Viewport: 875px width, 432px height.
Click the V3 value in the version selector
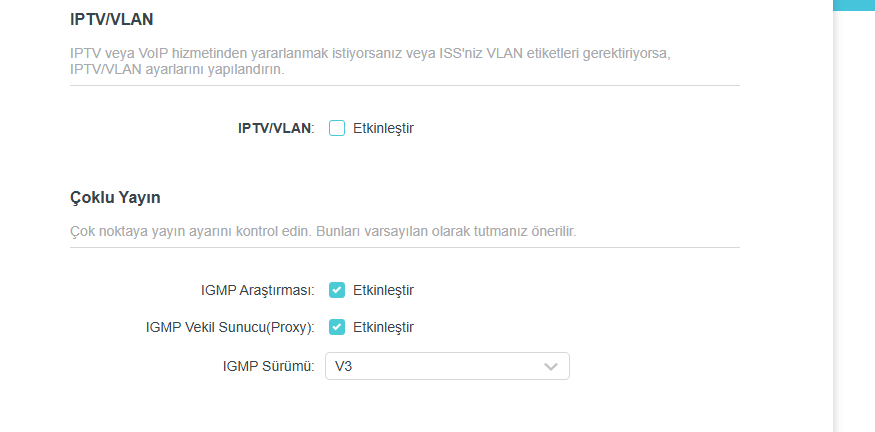pos(343,367)
